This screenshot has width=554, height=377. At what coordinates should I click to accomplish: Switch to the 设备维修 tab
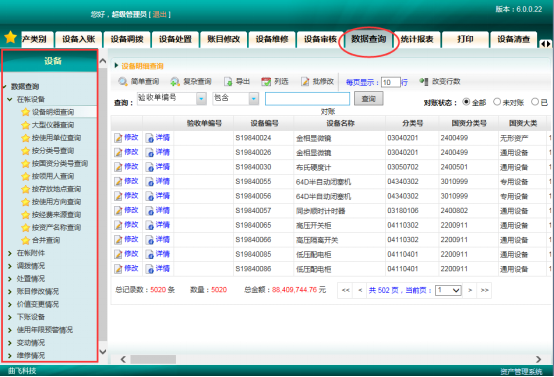(272, 39)
